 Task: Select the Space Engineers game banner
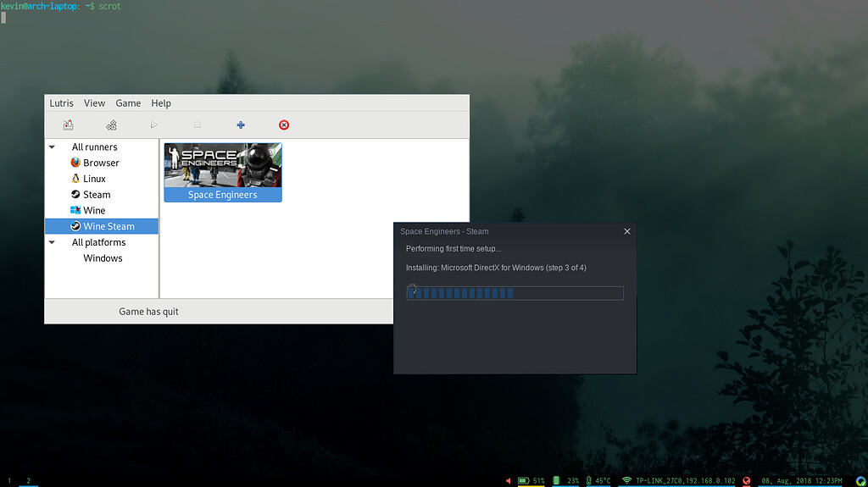tap(223, 165)
